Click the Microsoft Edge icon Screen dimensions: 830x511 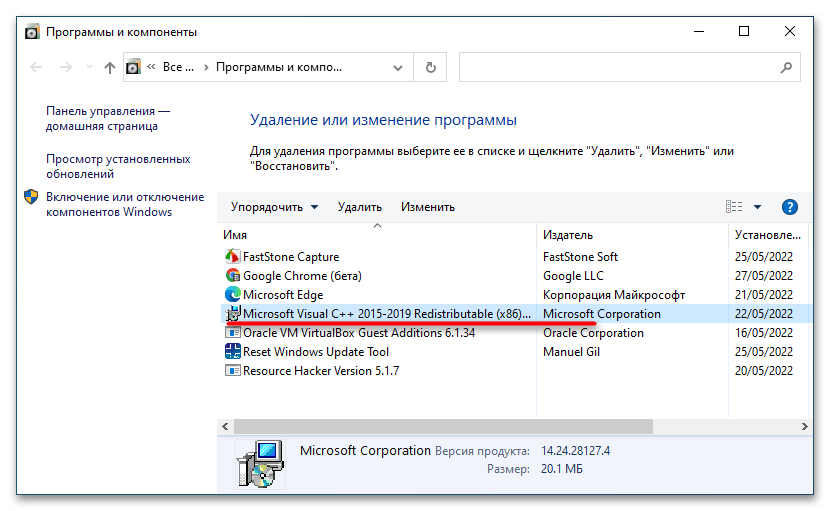pyautogui.click(x=234, y=295)
